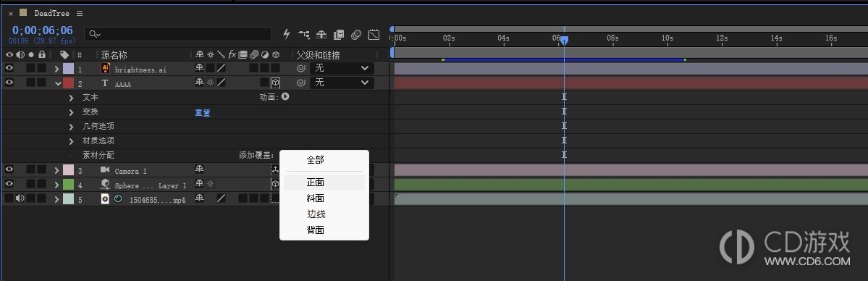Choose 背面 from the popup menu
Image resolution: width=868 pixels, height=281 pixels.
click(324, 230)
